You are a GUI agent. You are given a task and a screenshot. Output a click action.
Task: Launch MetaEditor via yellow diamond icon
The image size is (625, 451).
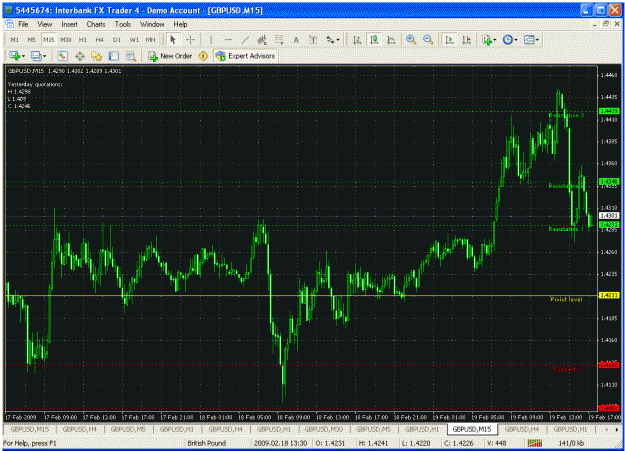point(203,56)
